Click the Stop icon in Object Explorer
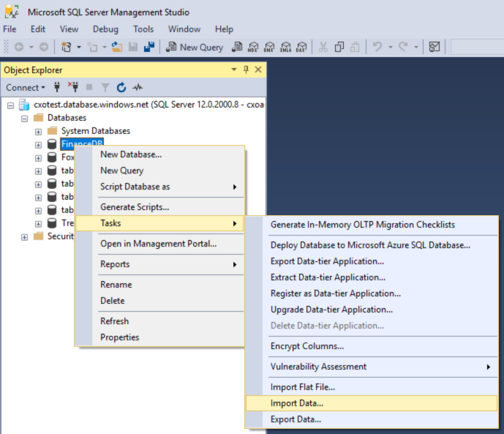The image size is (504, 434). click(89, 87)
